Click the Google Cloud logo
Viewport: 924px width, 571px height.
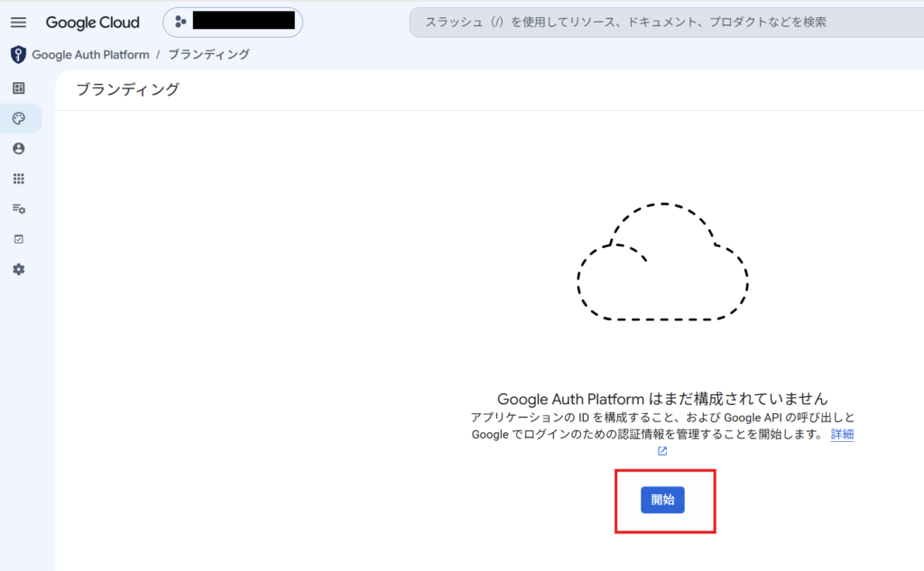[x=93, y=23]
